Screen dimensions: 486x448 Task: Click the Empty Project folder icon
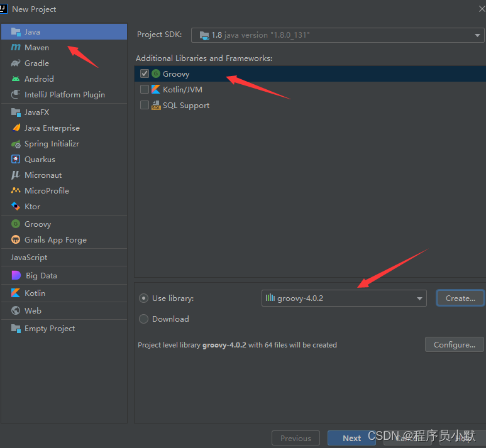(16, 328)
